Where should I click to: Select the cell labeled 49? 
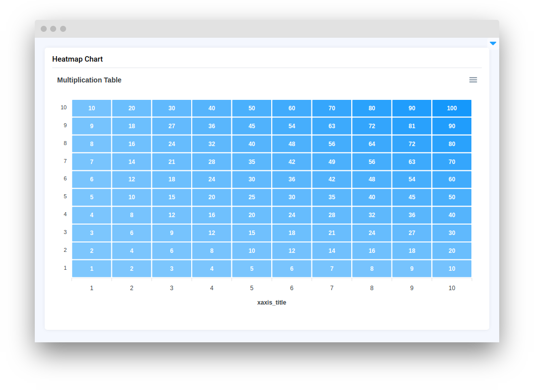[x=331, y=161]
